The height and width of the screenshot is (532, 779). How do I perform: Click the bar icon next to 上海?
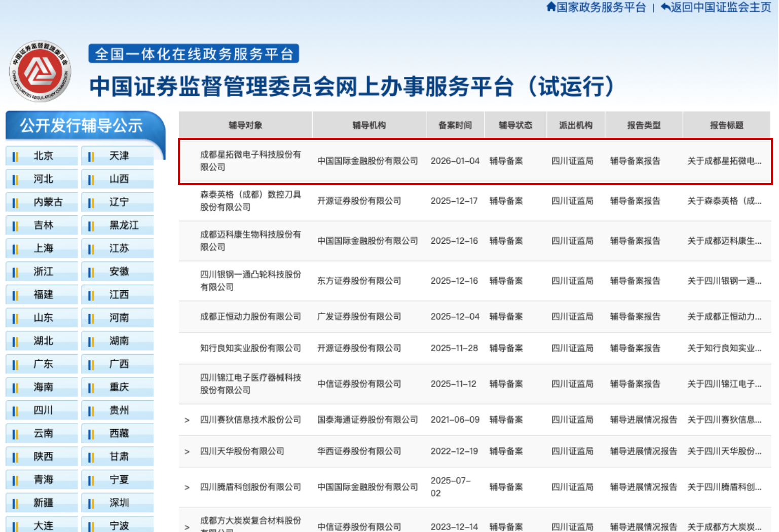pos(15,249)
